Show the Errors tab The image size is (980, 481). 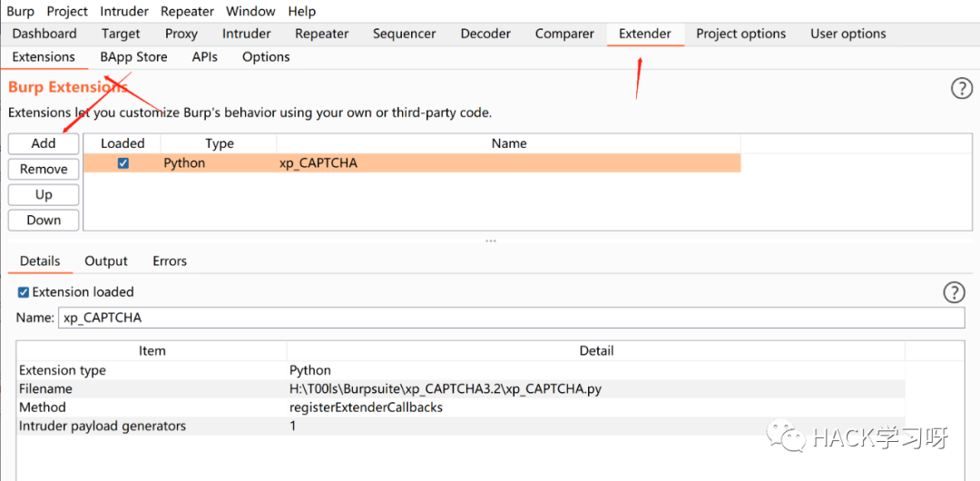tap(170, 260)
